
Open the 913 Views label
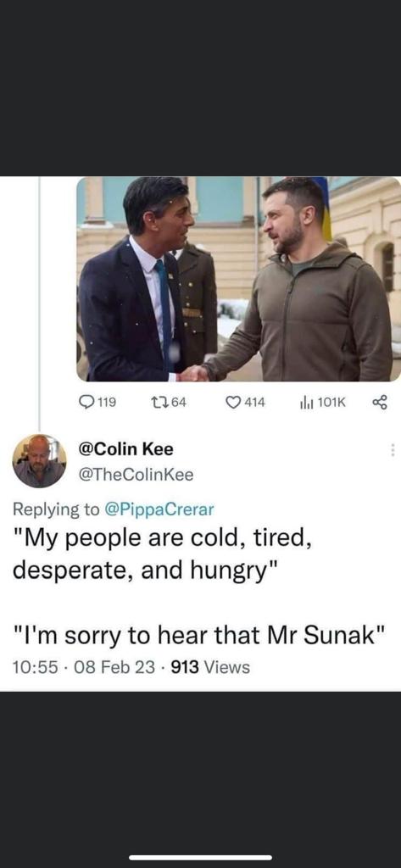tap(210, 667)
